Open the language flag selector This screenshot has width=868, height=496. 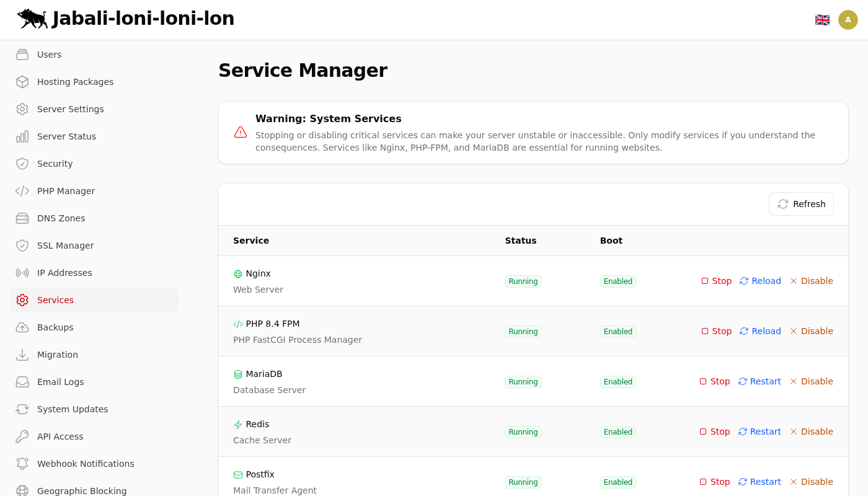coord(822,20)
